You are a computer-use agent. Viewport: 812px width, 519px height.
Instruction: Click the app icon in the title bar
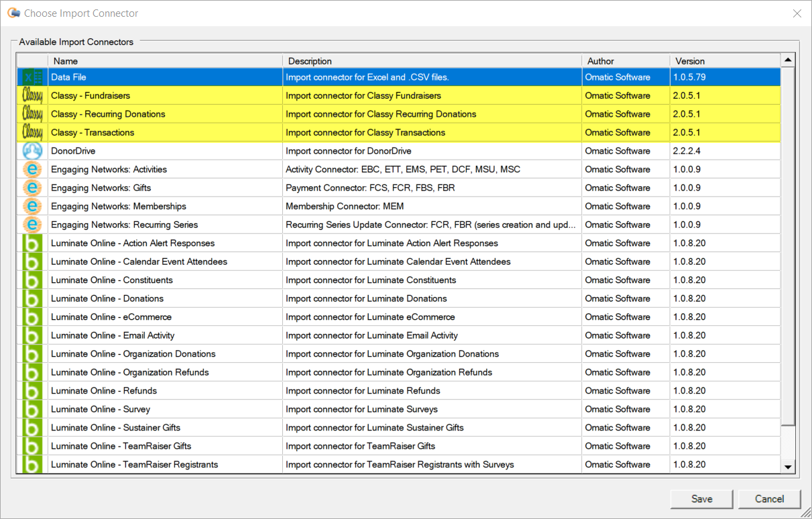[x=13, y=13]
